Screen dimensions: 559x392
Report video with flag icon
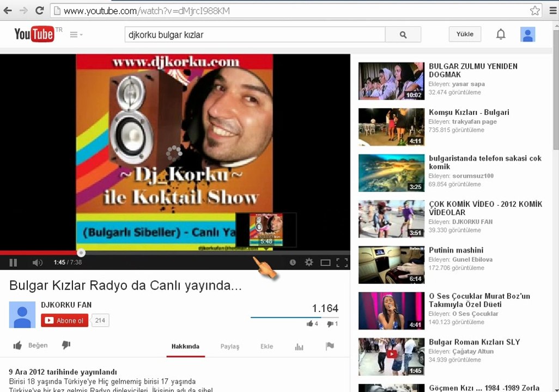[x=330, y=346]
